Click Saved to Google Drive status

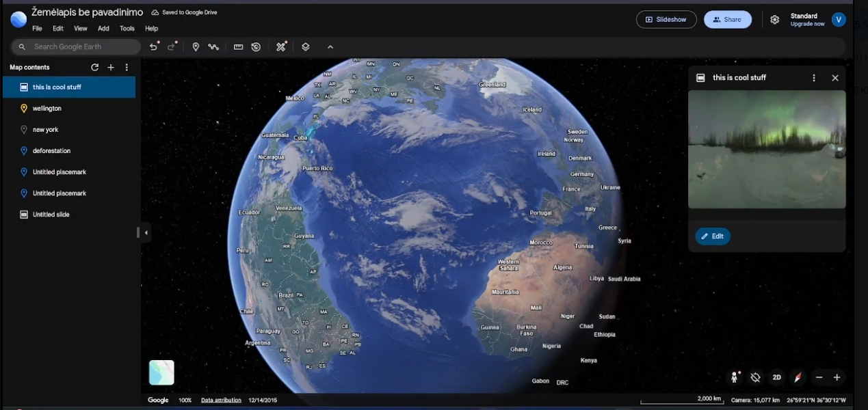pyautogui.click(x=184, y=12)
